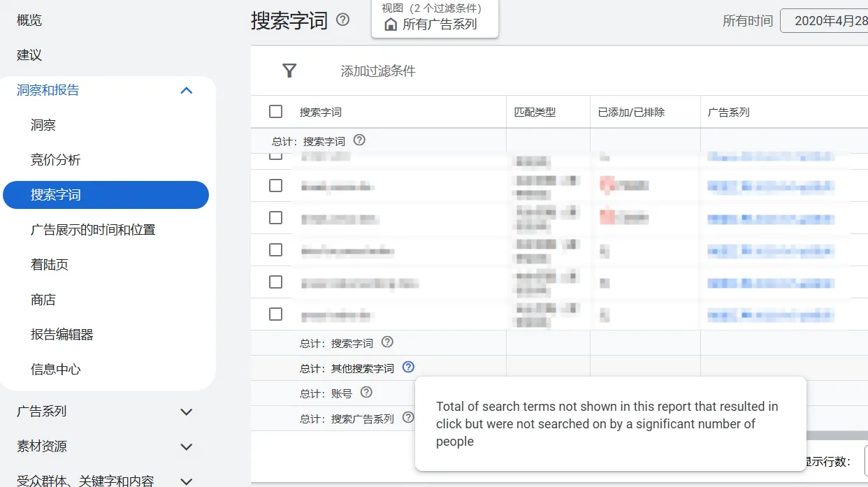868x487 pixels.
Task: Open 广告展示的时间和位置
Action: pyautogui.click(x=93, y=230)
